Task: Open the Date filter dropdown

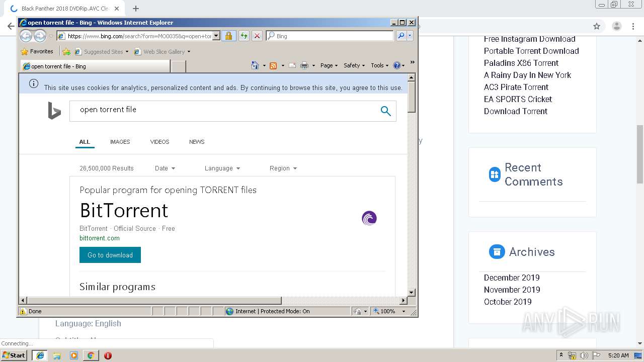Action: coord(165,168)
